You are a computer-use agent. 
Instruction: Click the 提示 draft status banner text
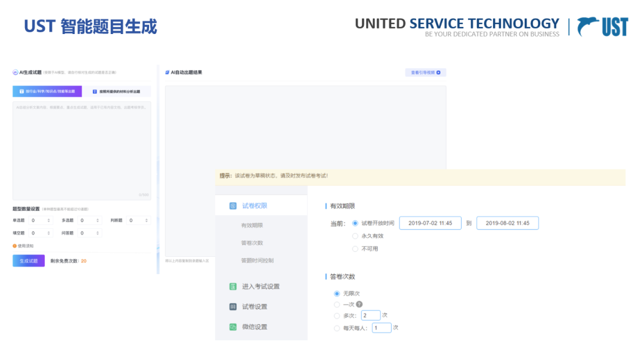(x=274, y=176)
